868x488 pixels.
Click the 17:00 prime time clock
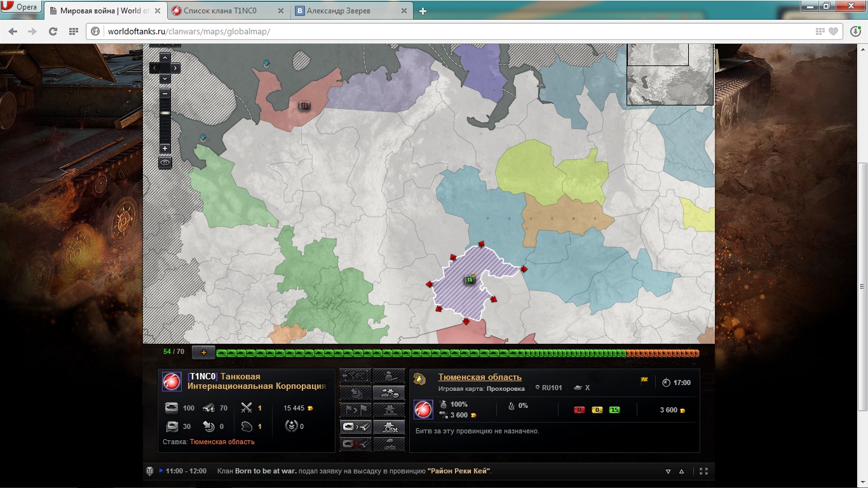point(677,383)
